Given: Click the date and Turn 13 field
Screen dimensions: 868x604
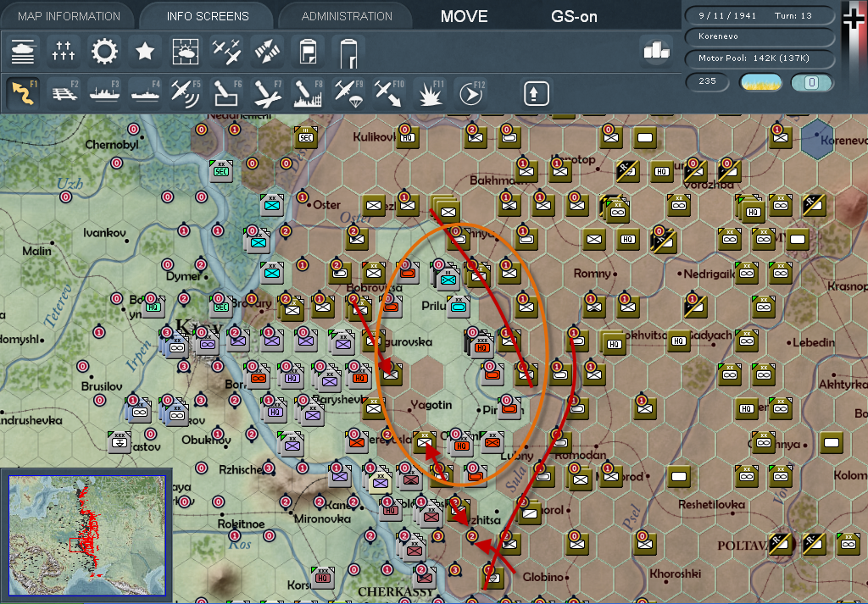Looking at the screenshot, I should (x=759, y=16).
